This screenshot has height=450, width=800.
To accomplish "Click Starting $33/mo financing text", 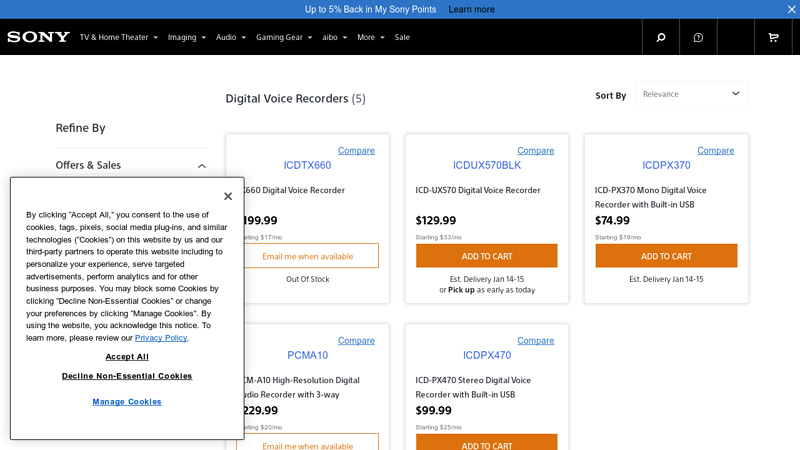I will pos(438,237).
